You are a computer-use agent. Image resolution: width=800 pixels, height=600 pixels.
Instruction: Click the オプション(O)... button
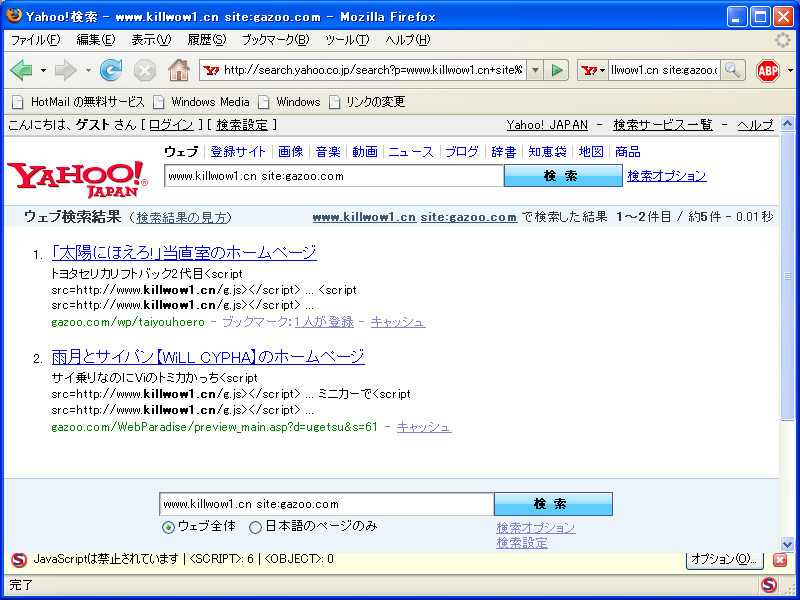coord(724,559)
